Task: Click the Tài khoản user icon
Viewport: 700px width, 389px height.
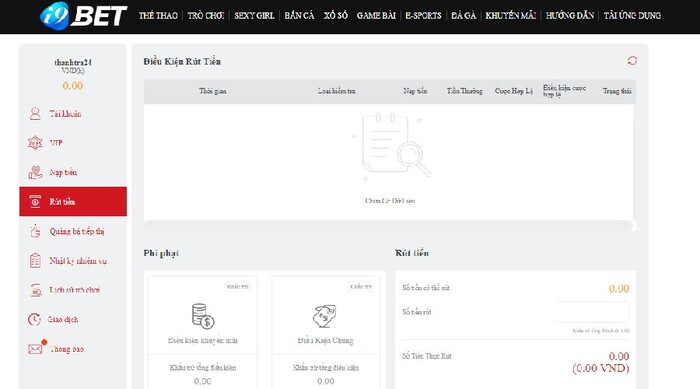Action: pos(35,113)
